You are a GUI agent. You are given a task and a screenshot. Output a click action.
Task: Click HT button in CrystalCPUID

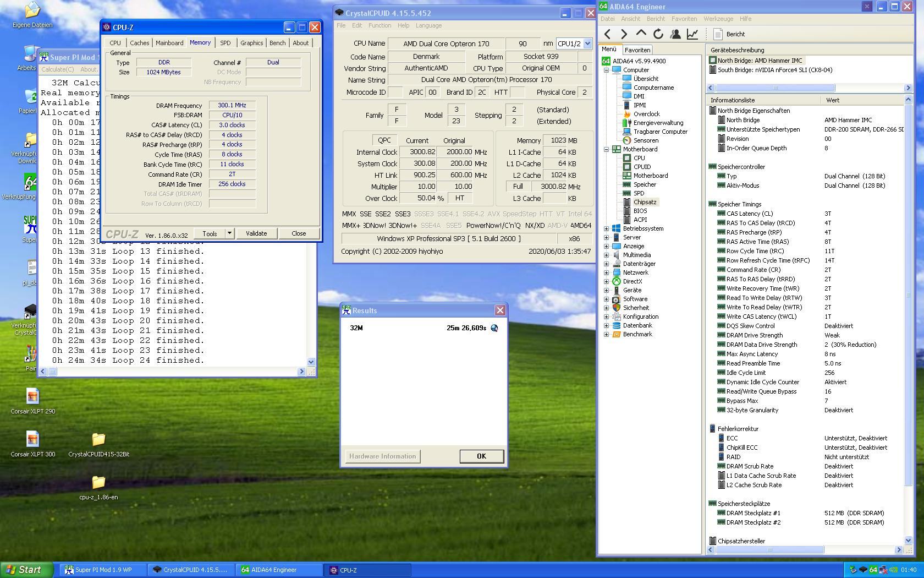pyautogui.click(x=459, y=198)
